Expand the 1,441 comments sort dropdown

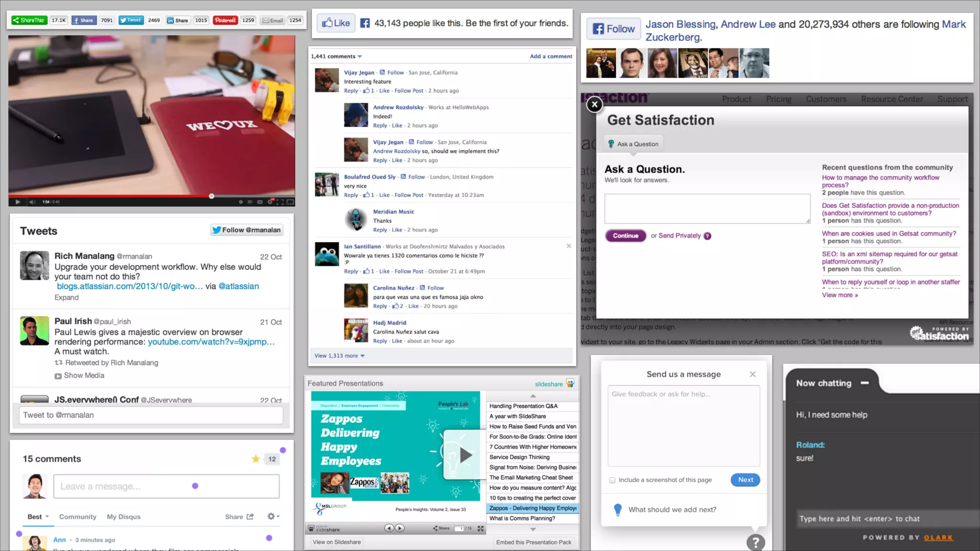(x=360, y=56)
